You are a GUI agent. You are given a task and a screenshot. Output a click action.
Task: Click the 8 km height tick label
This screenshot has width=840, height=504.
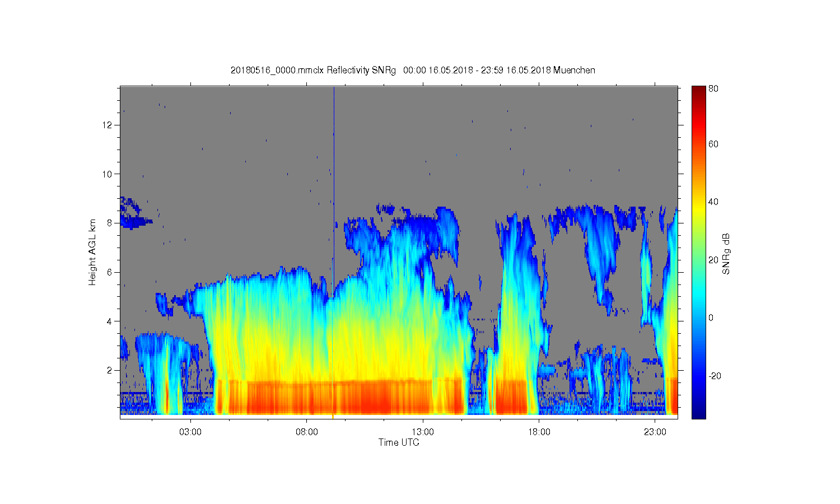point(109,223)
